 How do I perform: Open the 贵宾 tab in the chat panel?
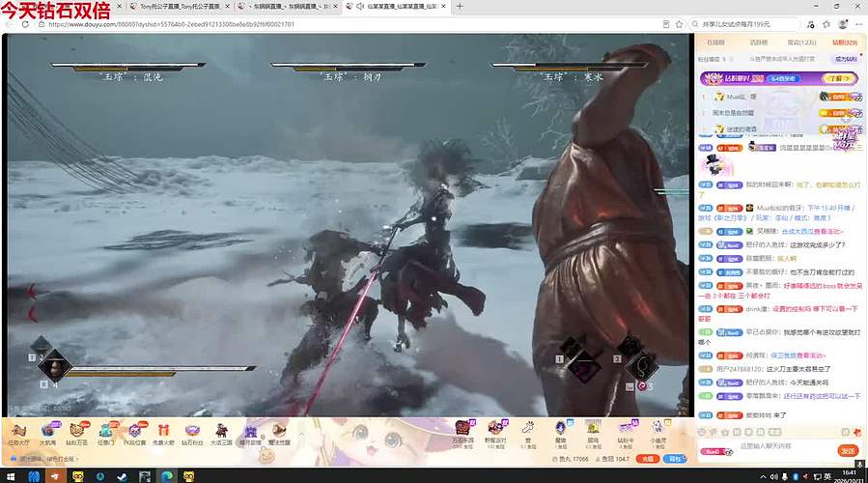point(801,43)
